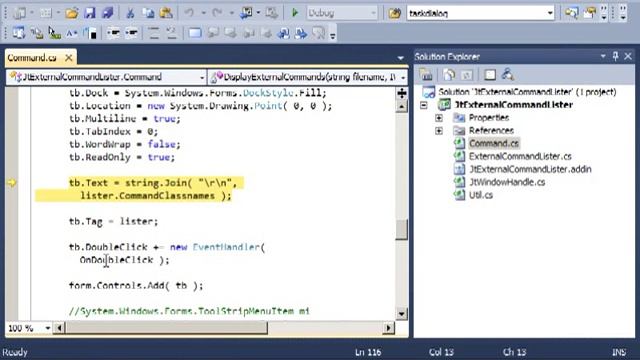
Task: View Class Diagram icon in Solution Explorer
Action: coord(508,75)
